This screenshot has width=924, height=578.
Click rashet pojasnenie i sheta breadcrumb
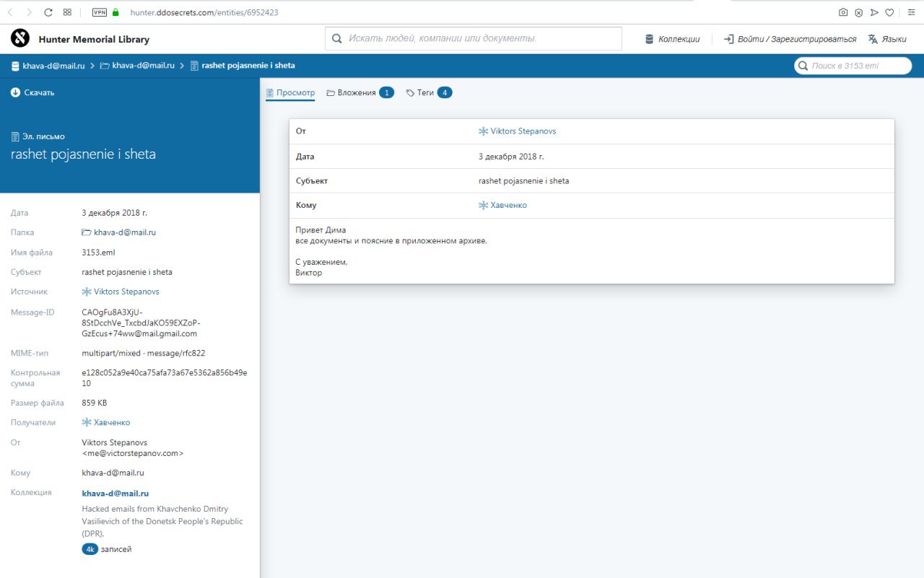pos(243,66)
